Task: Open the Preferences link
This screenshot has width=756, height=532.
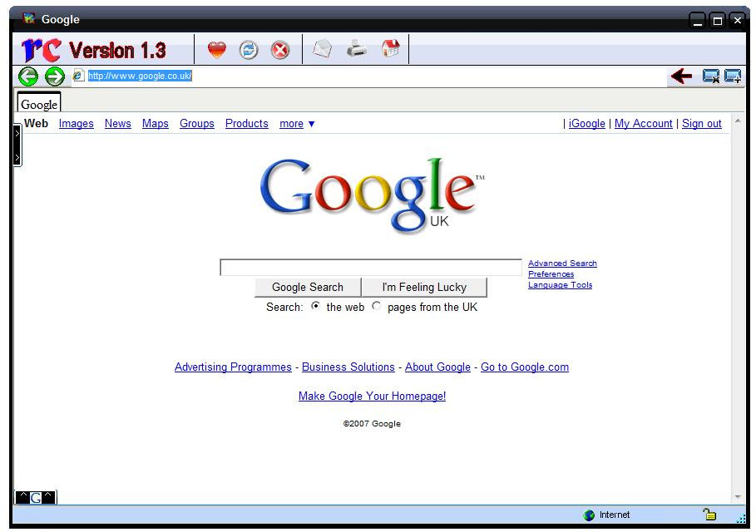Action: click(551, 274)
